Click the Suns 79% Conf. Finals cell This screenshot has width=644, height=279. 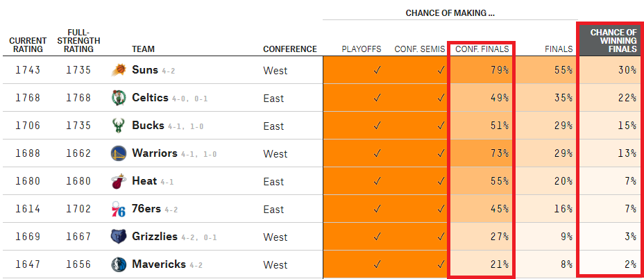click(x=482, y=70)
